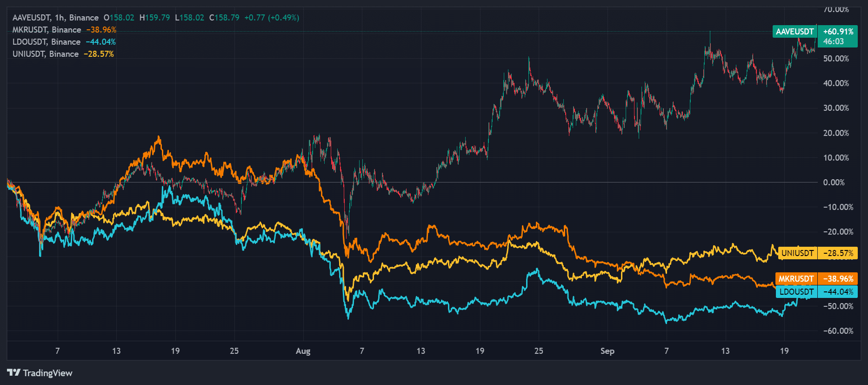Image resolution: width=868 pixels, height=385 pixels.
Task: Click the yellow UNIUSDT price scale label
Action: [797, 253]
